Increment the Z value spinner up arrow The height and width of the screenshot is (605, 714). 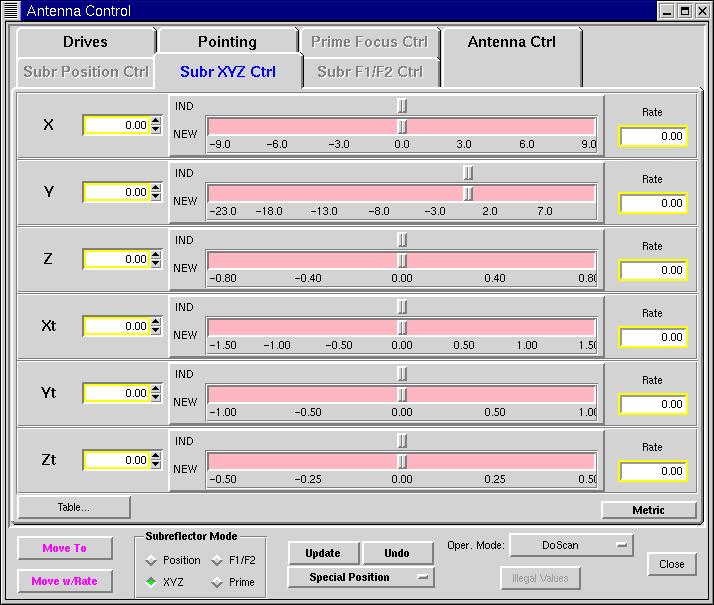pyautogui.click(x=156, y=255)
